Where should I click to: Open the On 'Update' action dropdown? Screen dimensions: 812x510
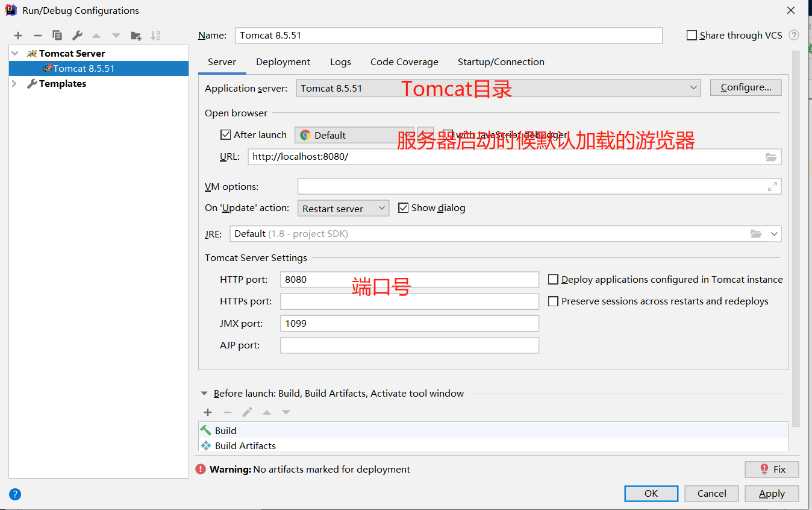tap(343, 209)
